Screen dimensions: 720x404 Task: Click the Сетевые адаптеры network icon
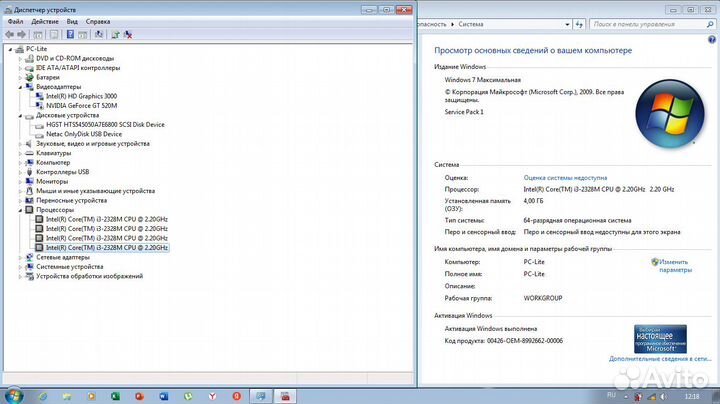tap(29, 257)
